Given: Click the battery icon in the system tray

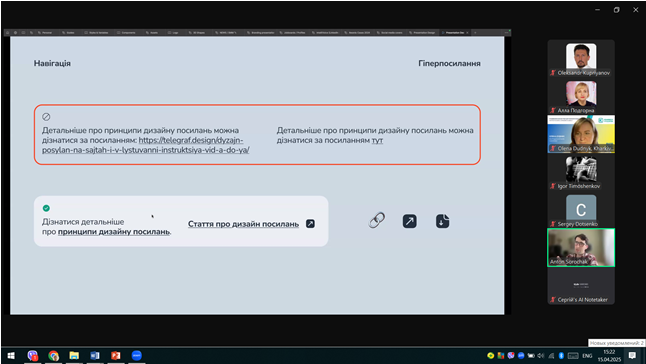Looking at the screenshot, I should [531, 356].
